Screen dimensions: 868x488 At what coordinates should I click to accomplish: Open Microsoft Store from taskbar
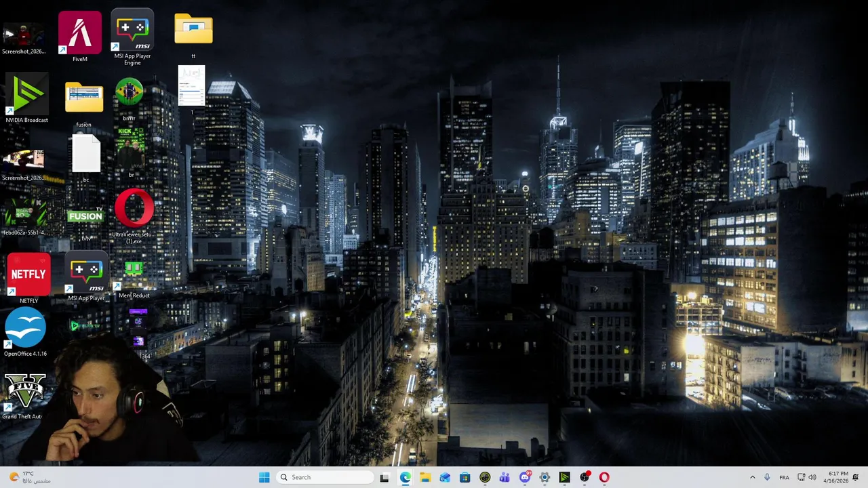(465, 477)
